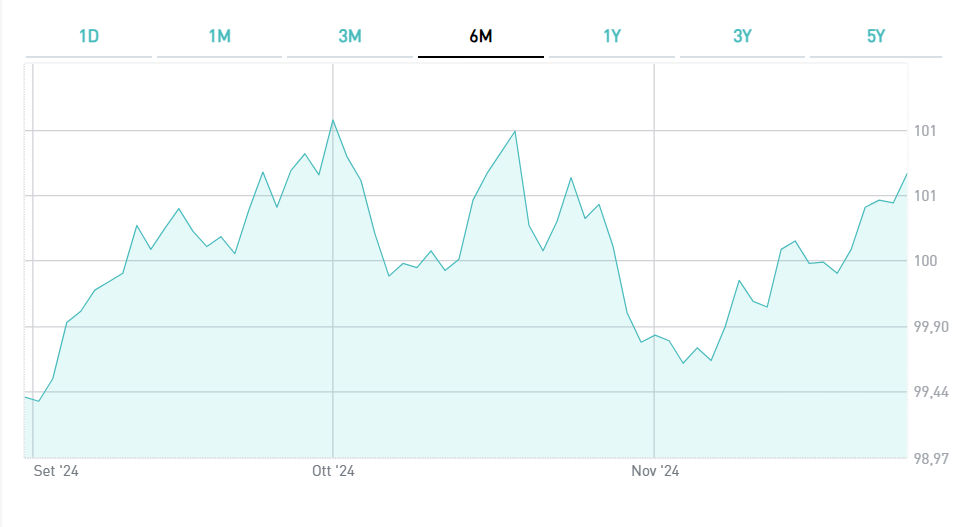Click the active 6M period tab
The height and width of the screenshot is (527, 975).
click(481, 37)
